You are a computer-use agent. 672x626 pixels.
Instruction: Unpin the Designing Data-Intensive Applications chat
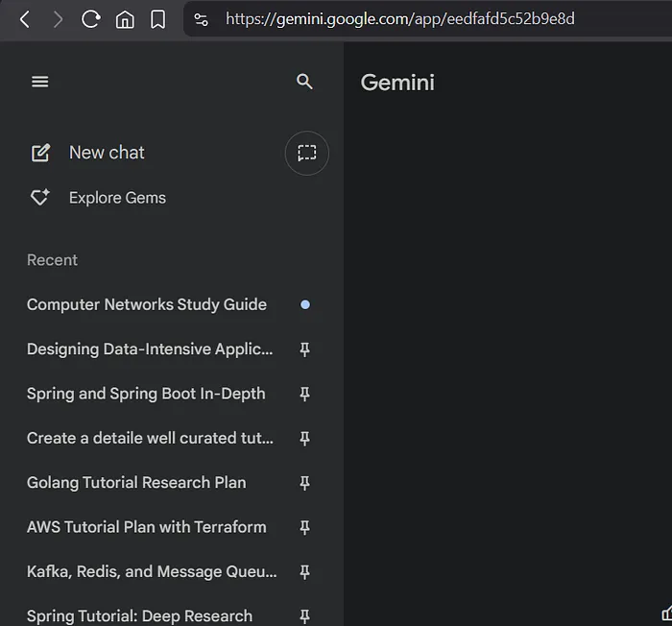point(305,349)
